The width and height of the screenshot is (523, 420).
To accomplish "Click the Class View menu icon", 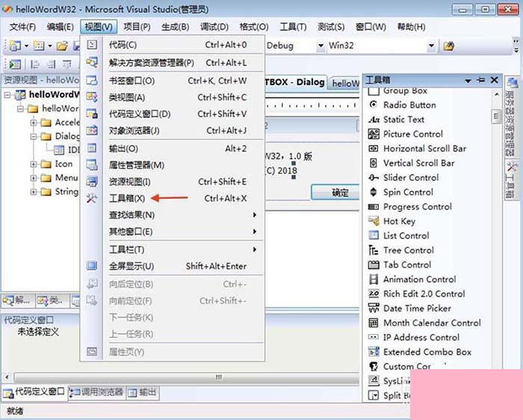I will click(x=92, y=97).
